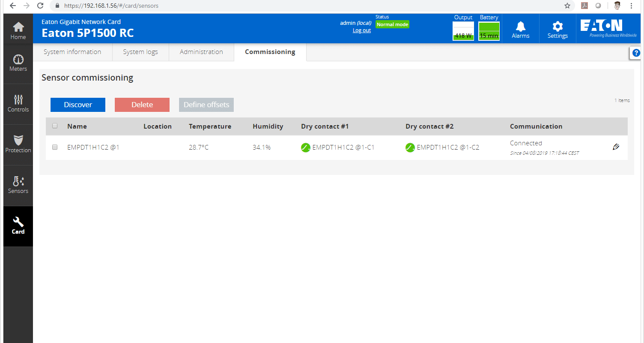Open the browser three-dot menu

[x=632, y=6]
